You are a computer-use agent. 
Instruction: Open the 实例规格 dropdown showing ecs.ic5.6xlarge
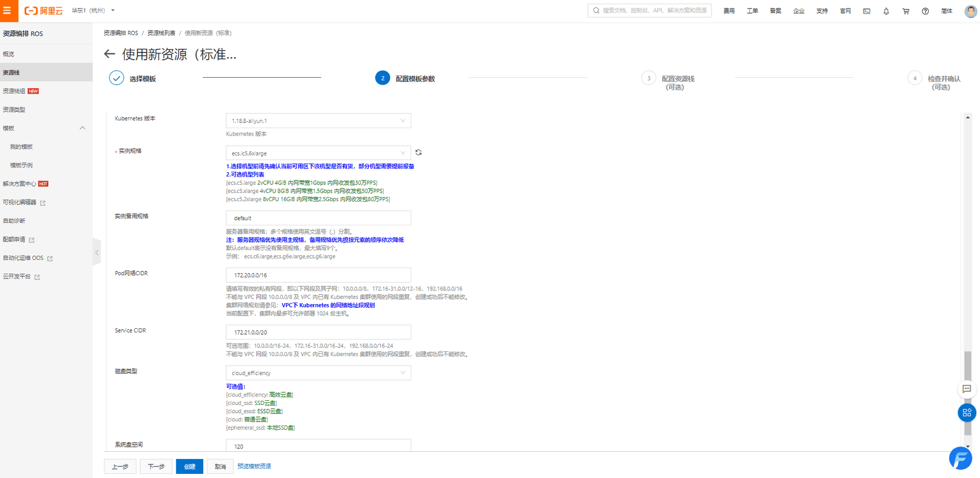(318, 153)
